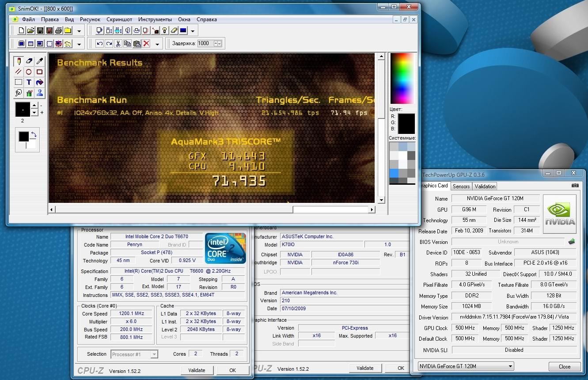Select the Ellipse drawing tool
The image size is (588, 380).
(29, 72)
